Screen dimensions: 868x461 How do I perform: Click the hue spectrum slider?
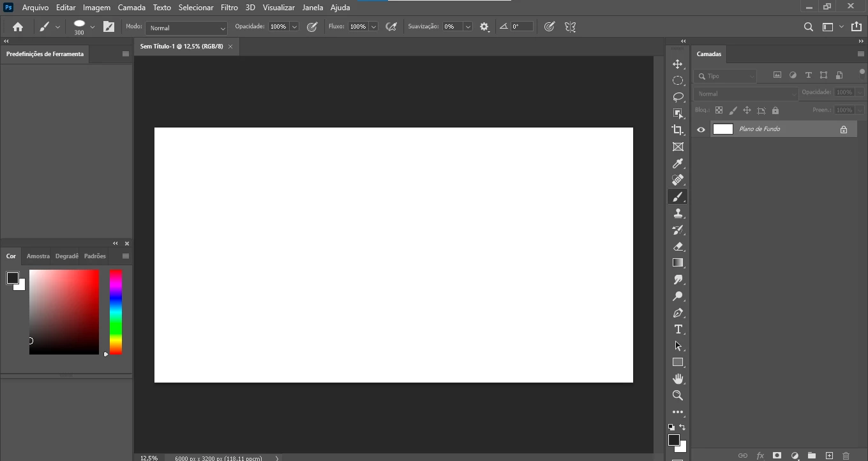116,312
